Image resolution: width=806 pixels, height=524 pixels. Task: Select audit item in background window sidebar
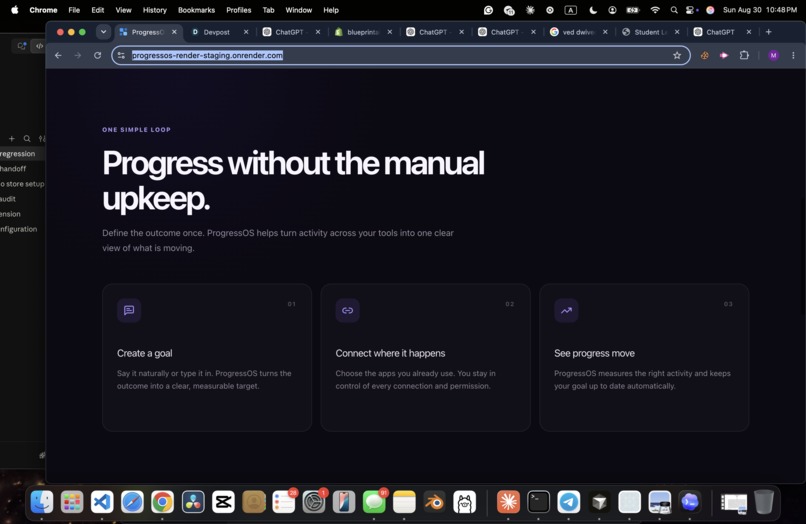pos(8,199)
